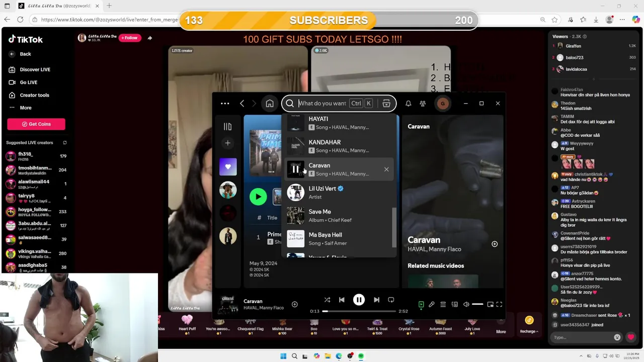Bookmark page with star icon in address bar
Screen dimensions: 644x362
(554, 20)
